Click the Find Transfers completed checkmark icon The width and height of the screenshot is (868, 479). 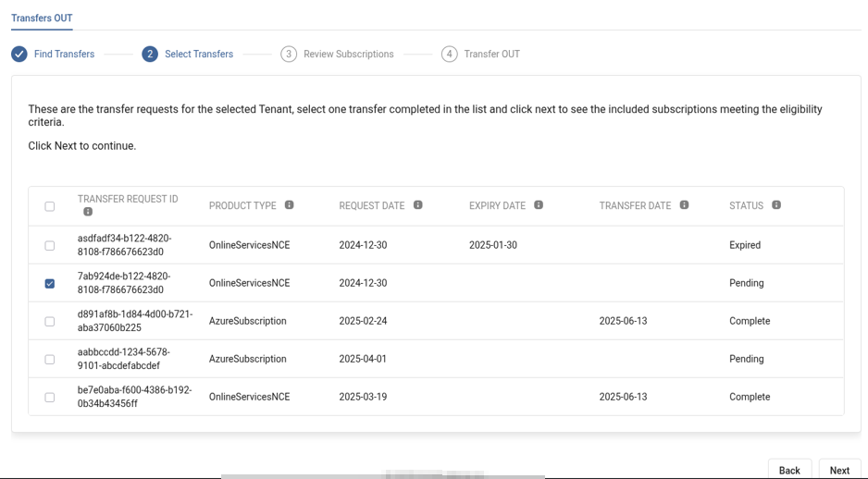pyautogui.click(x=19, y=54)
